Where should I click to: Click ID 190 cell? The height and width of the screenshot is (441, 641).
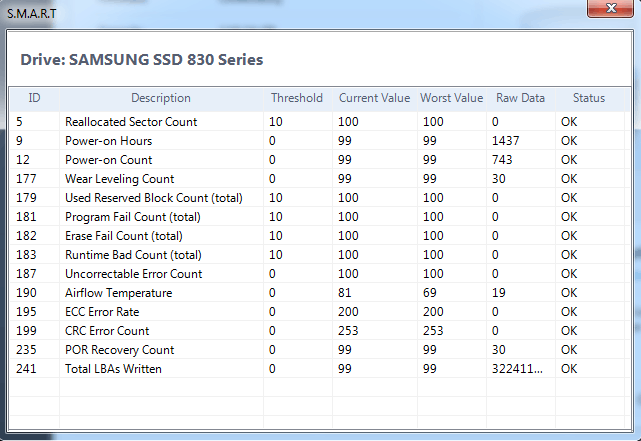26,293
